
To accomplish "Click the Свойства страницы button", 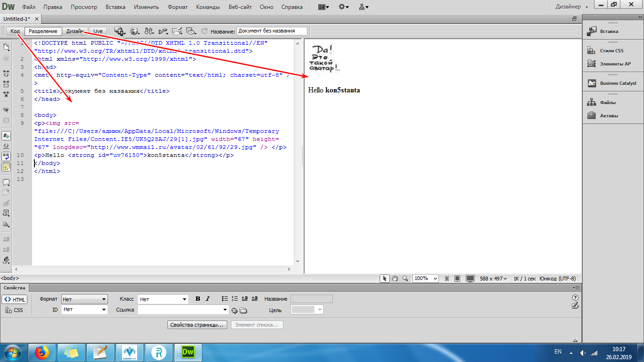I will pos(198,325).
